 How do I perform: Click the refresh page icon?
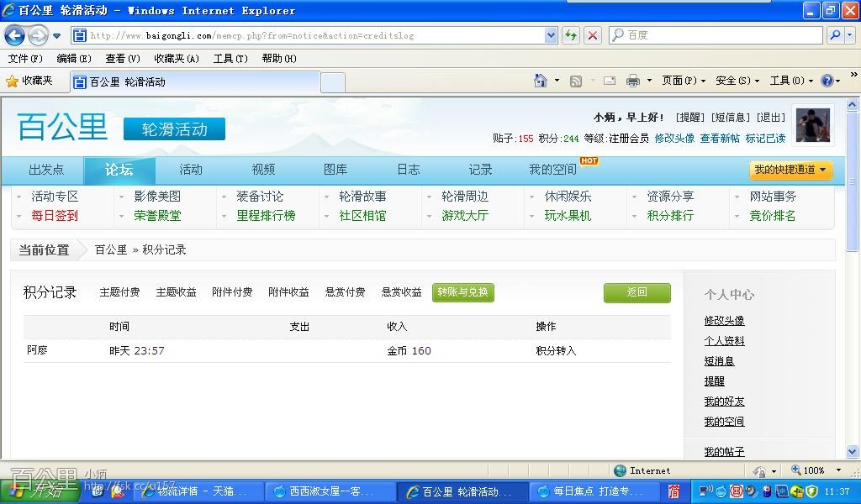point(572,35)
